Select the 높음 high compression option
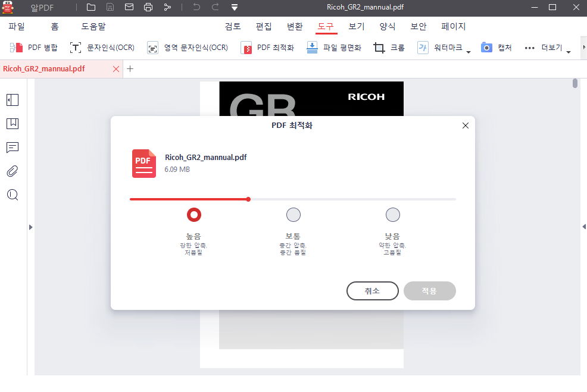The height and width of the screenshot is (392, 587). [194, 215]
